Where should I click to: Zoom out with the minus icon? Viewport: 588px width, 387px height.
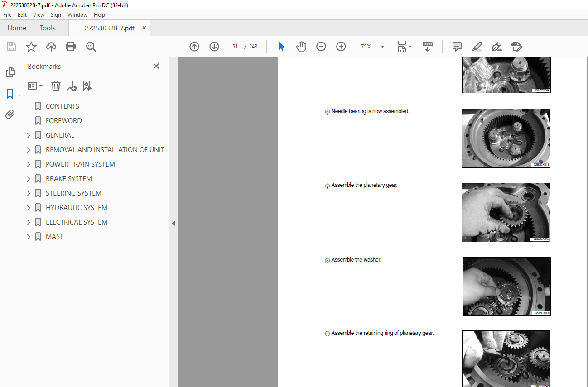[x=321, y=47]
